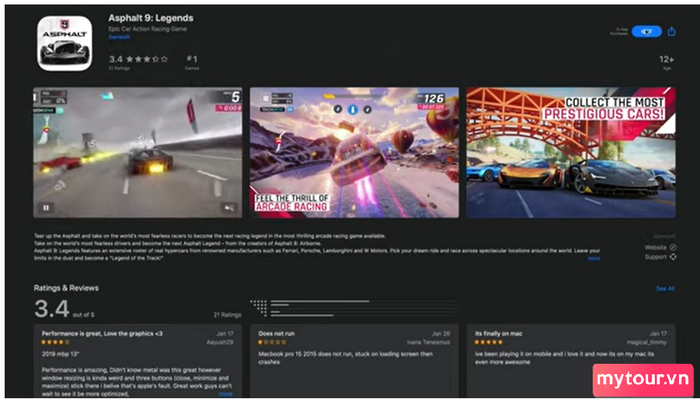Image resolution: width=700 pixels, height=405 pixels.
Task: Click reviewer name 'Aayush29'
Action: 220,342
